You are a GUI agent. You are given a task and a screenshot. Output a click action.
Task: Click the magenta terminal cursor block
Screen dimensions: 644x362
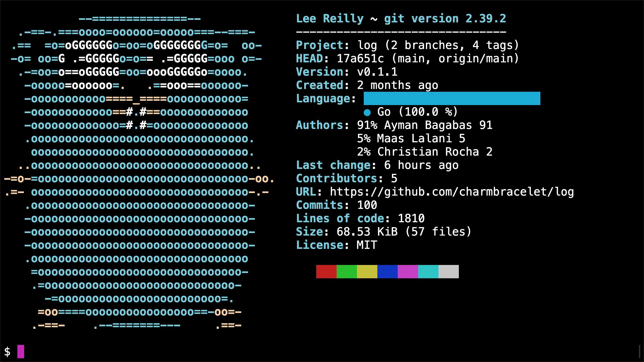click(21, 351)
